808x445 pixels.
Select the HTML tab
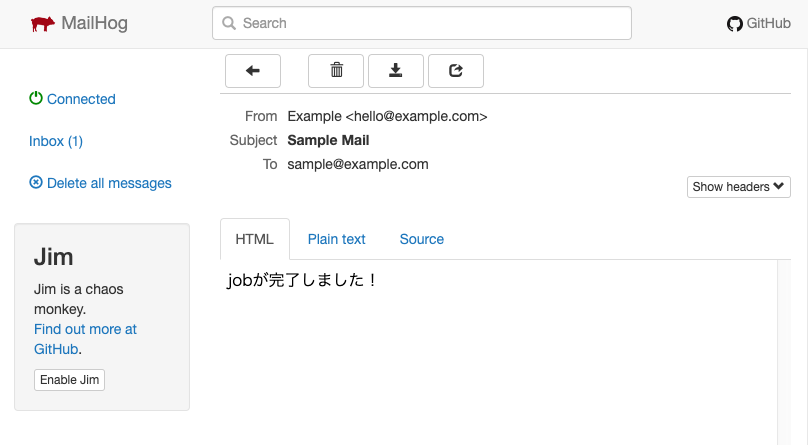254,239
